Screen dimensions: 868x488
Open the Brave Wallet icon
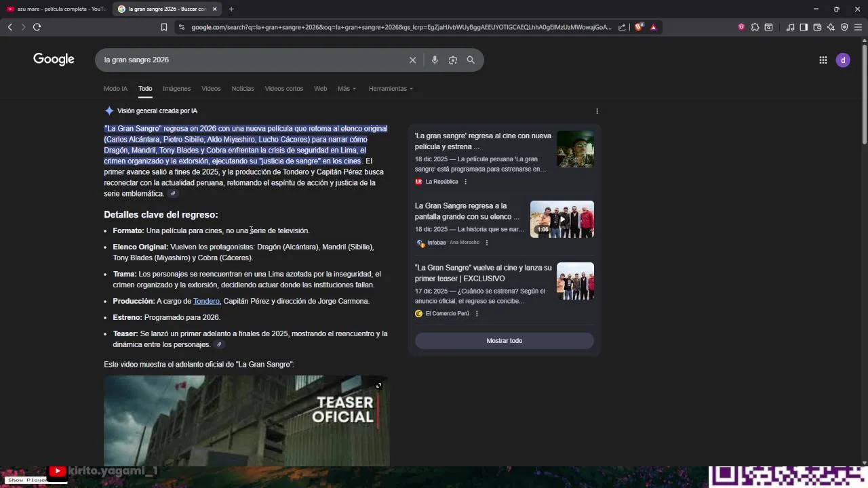tap(817, 27)
